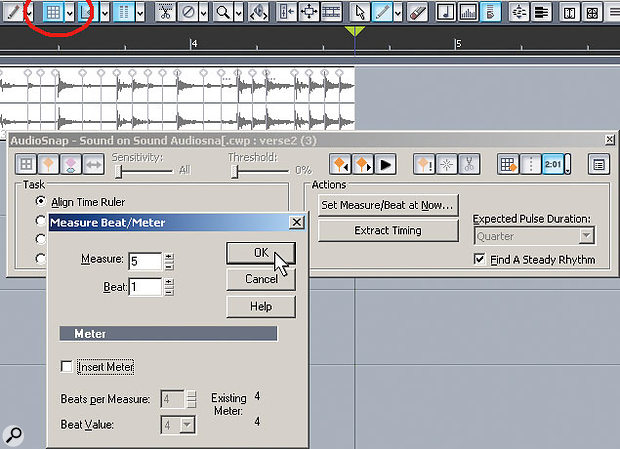Image resolution: width=620 pixels, height=449 pixels.
Task: Open the dropdown beside 2:01 button
Action: [x=568, y=164]
